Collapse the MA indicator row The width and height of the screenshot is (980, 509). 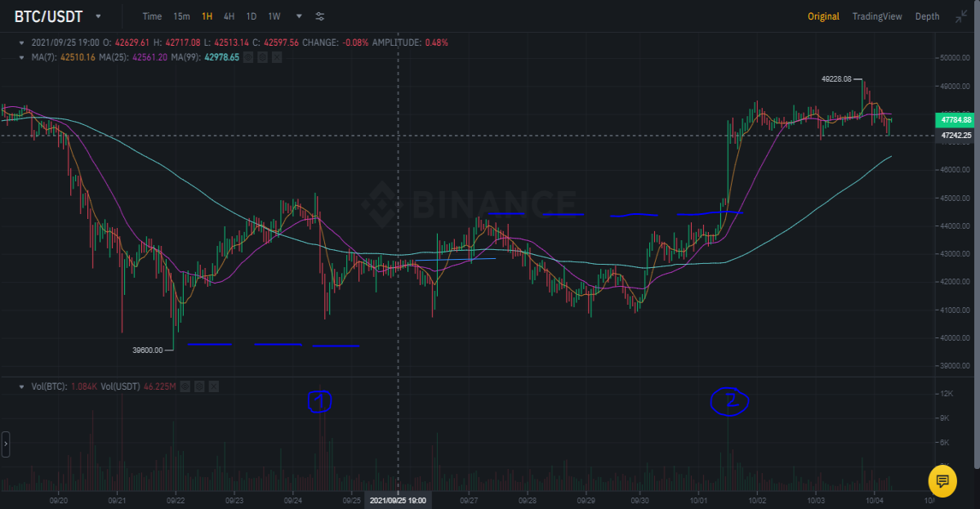[22, 57]
